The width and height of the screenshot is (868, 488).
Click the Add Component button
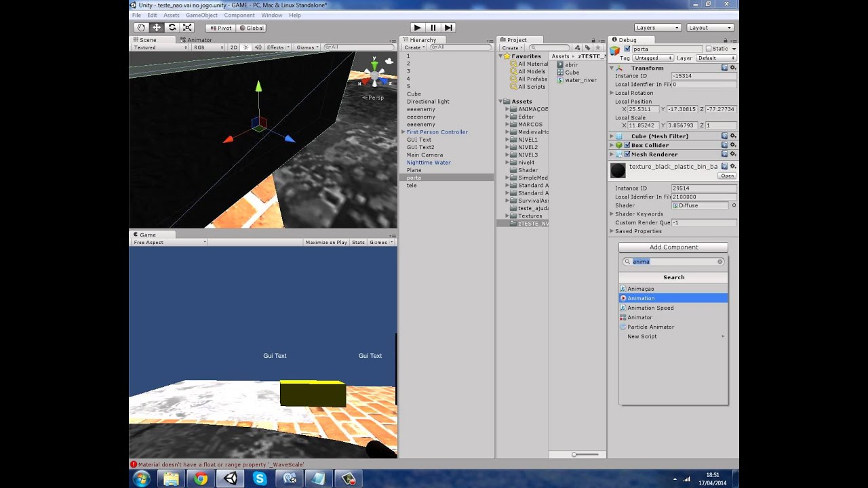[x=673, y=247]
